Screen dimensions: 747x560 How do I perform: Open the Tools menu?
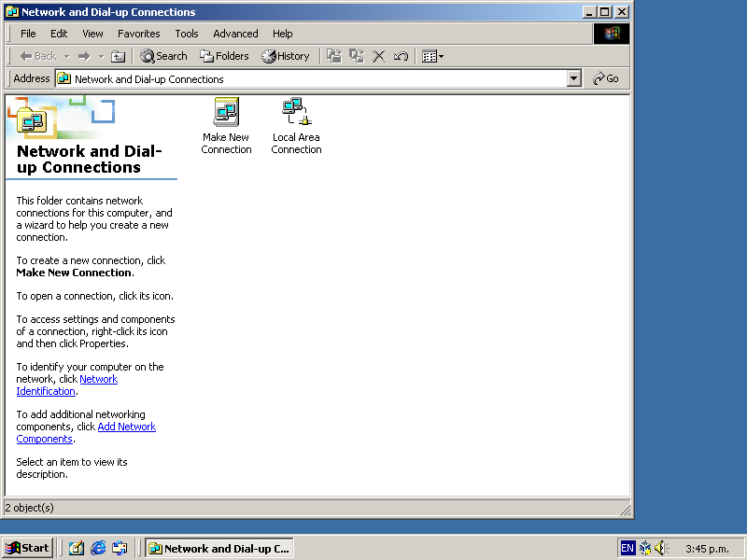click(186, 34)
